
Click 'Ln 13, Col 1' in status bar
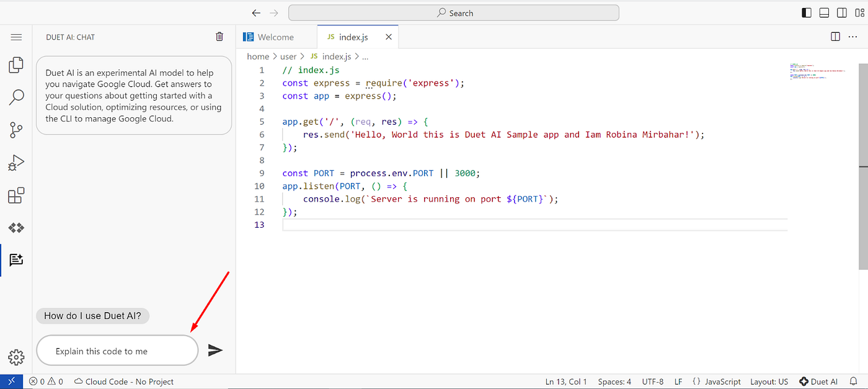(x=566, y=382)
